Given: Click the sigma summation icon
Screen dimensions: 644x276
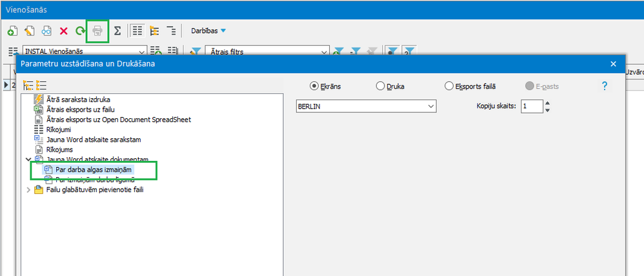Looking at the screenshot, I should tap(117, 31).
